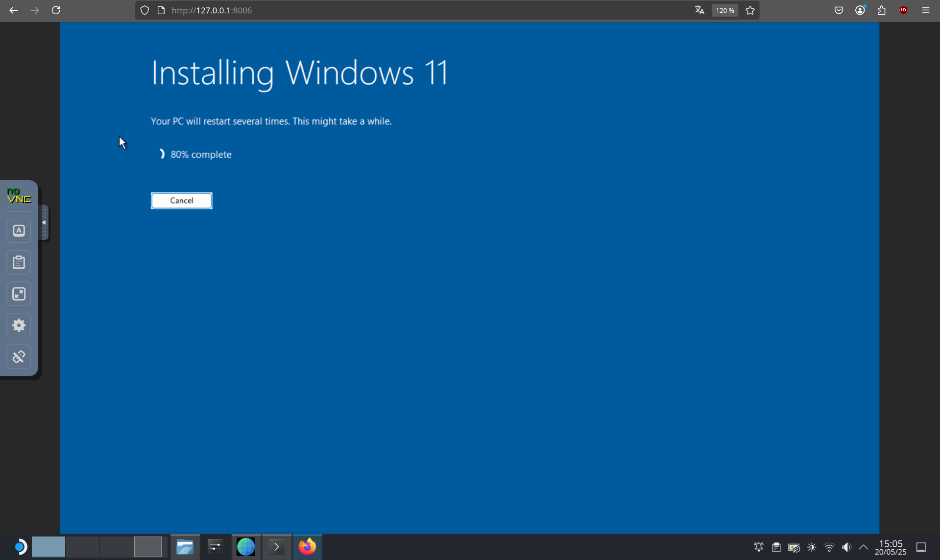Switch to first virtual desktop
940x560 pixels.
48,547
